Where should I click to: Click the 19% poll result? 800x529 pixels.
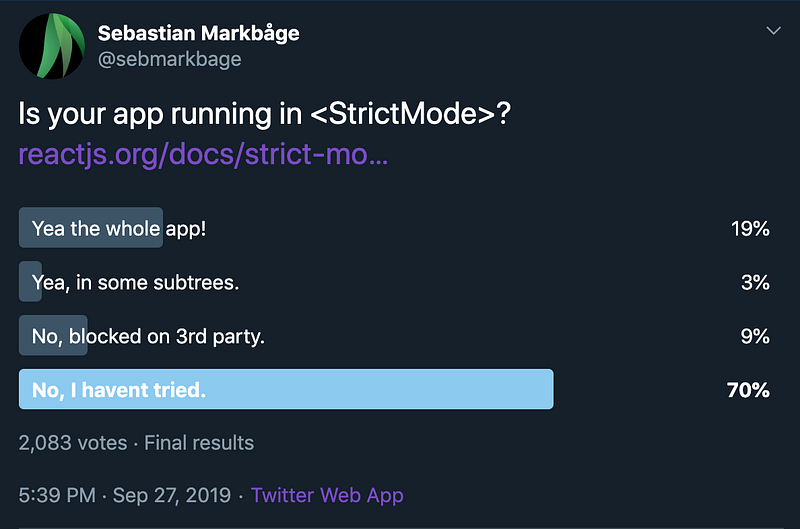tap(750, 229)
